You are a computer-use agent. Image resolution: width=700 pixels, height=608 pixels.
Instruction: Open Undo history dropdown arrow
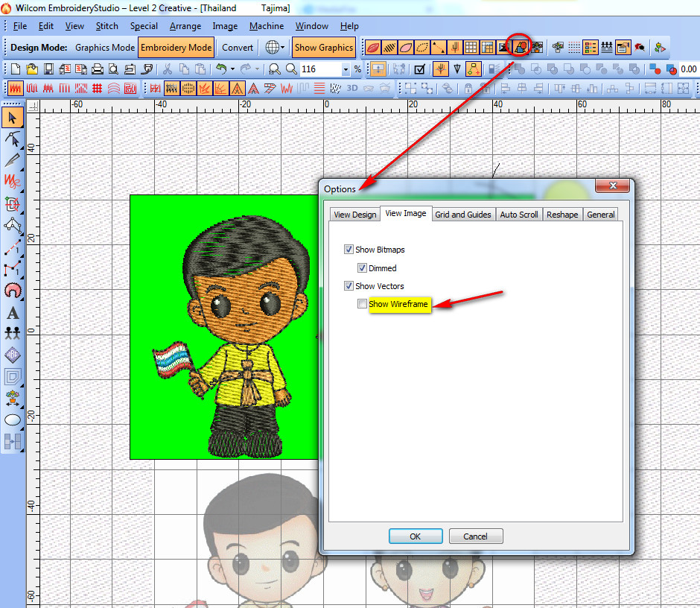[x=232, y=69]
